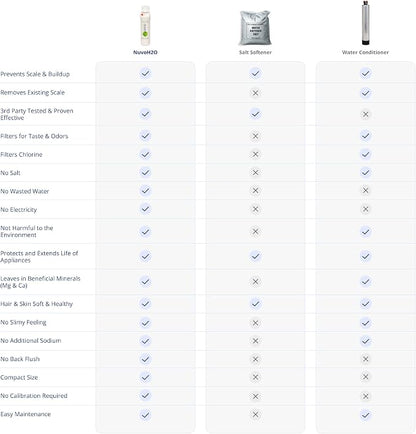This screenshot has width=416, height=434.
Task: Click the No Back Flush feature label
Action: point(20,359)
